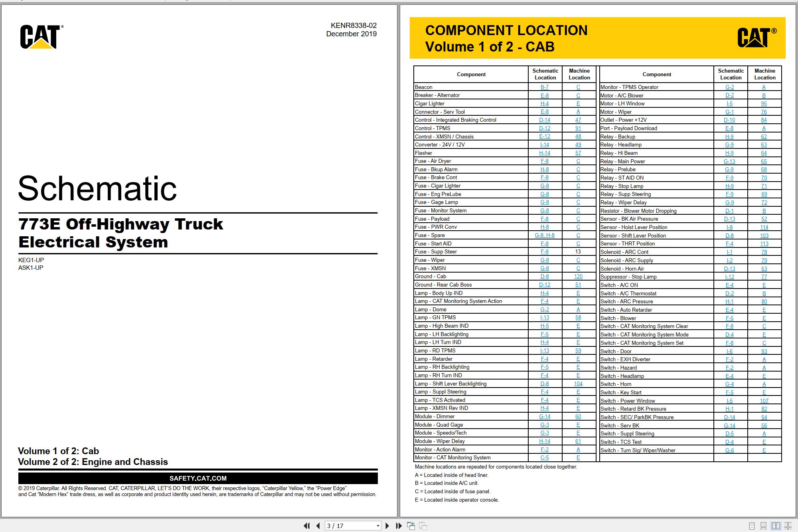The width and height of the screenshot is (798, 532).
Task: Select two-page facing view layout
Action: coord(776,526)
